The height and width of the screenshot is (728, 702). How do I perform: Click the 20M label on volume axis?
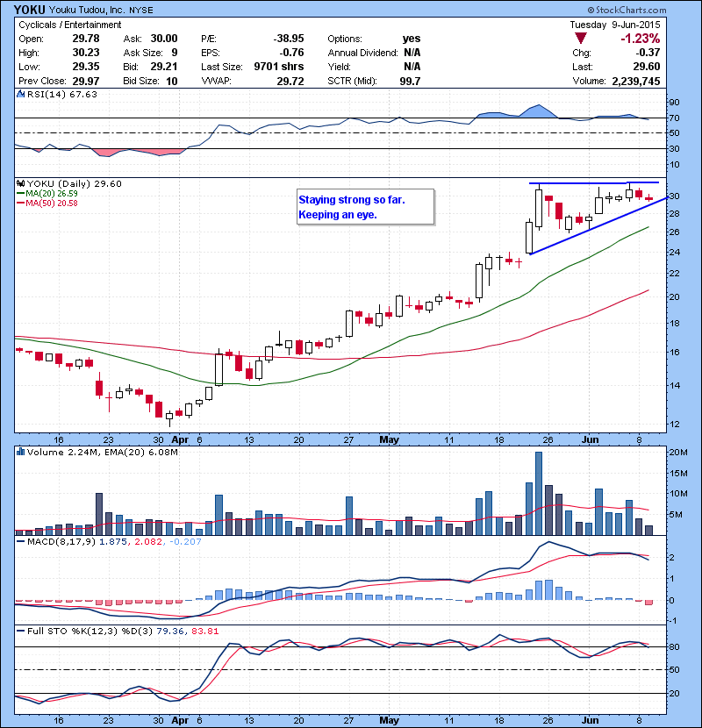(x=678, y=453)
